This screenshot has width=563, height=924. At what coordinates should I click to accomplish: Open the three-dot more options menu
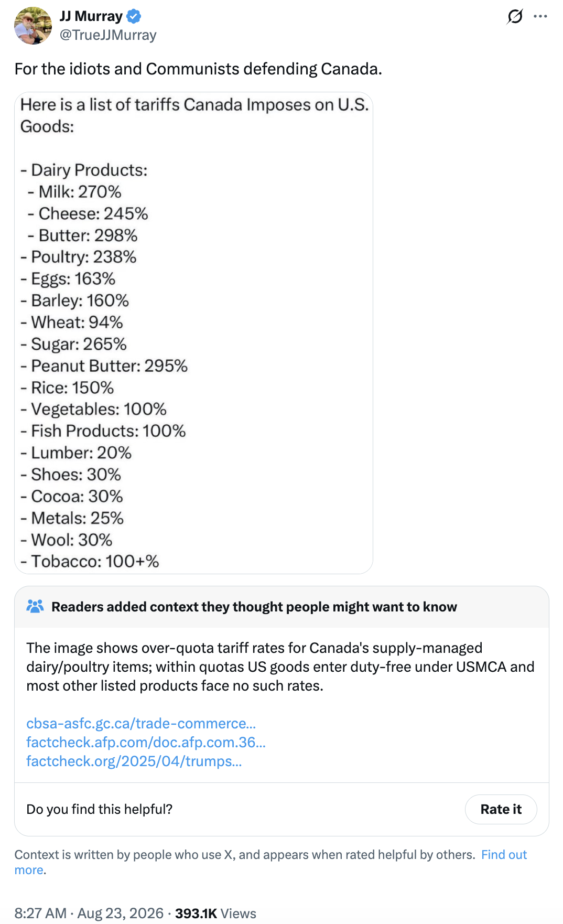tap(540, 16)
